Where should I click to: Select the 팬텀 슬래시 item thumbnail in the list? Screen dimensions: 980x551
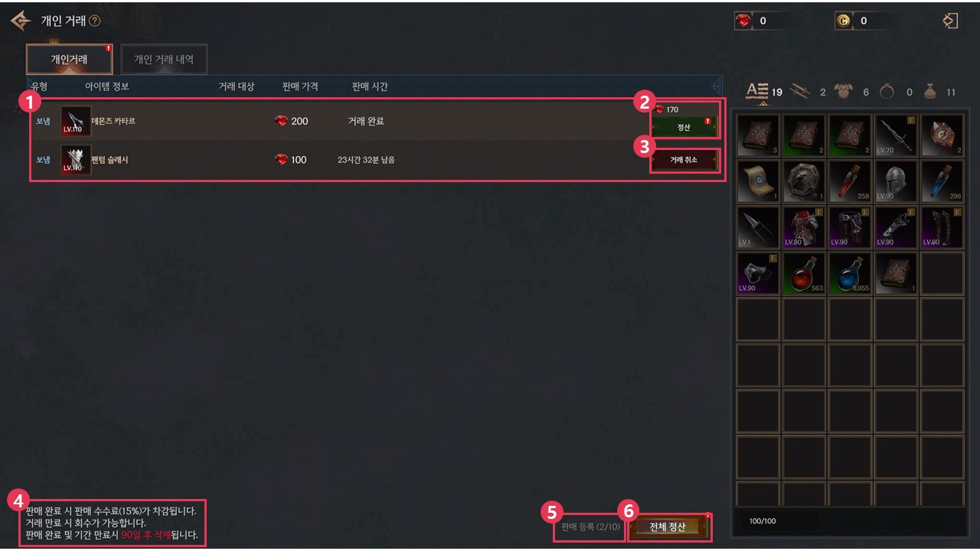point(76,160)
